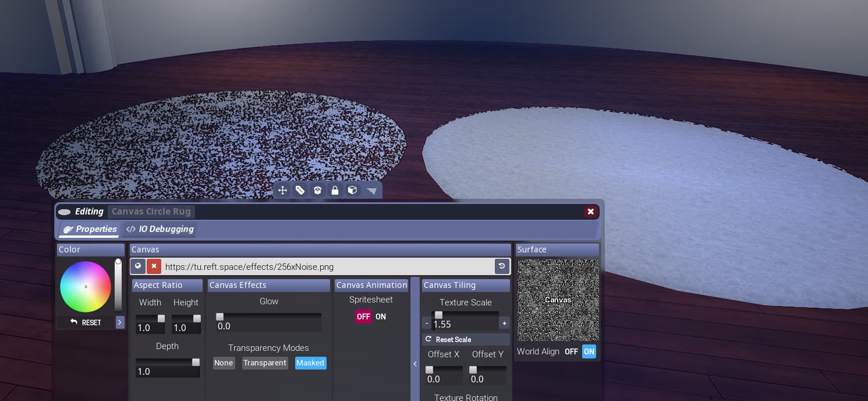Adjust the brightness vertical slider

click(118, 286)
